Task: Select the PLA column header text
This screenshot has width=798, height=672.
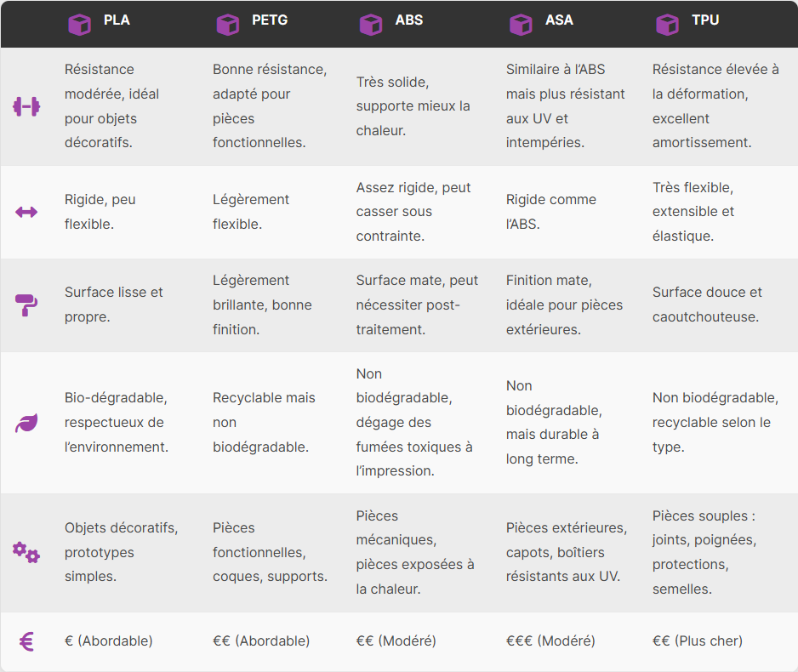Action: 117,20
